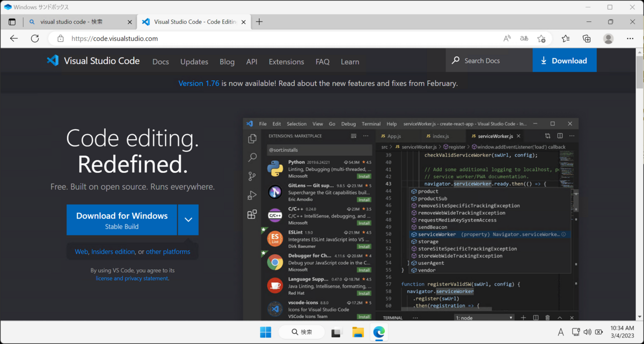Open the Insiders edition link
Image resolution: width=644 pixels, height=344 pixels.
(113, 252)
